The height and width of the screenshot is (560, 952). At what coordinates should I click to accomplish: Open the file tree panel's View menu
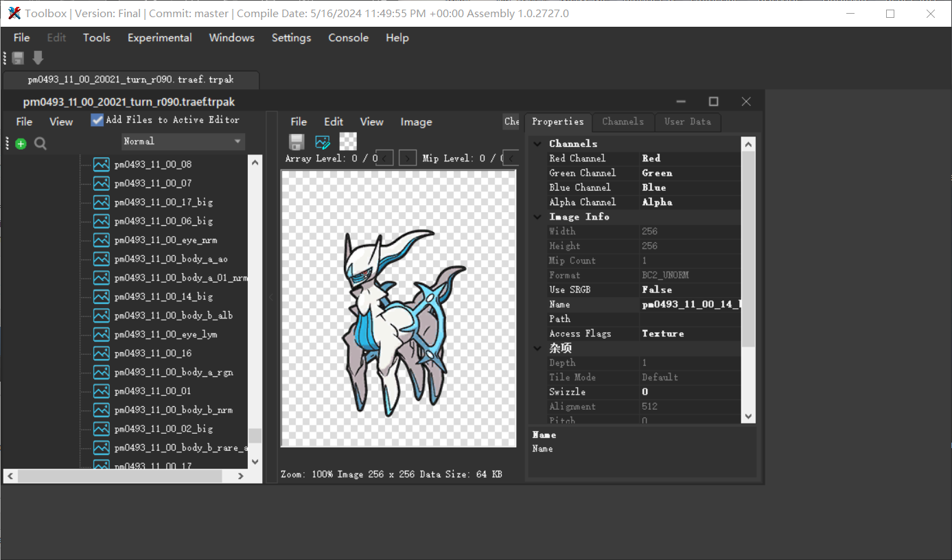click(61, 121)
